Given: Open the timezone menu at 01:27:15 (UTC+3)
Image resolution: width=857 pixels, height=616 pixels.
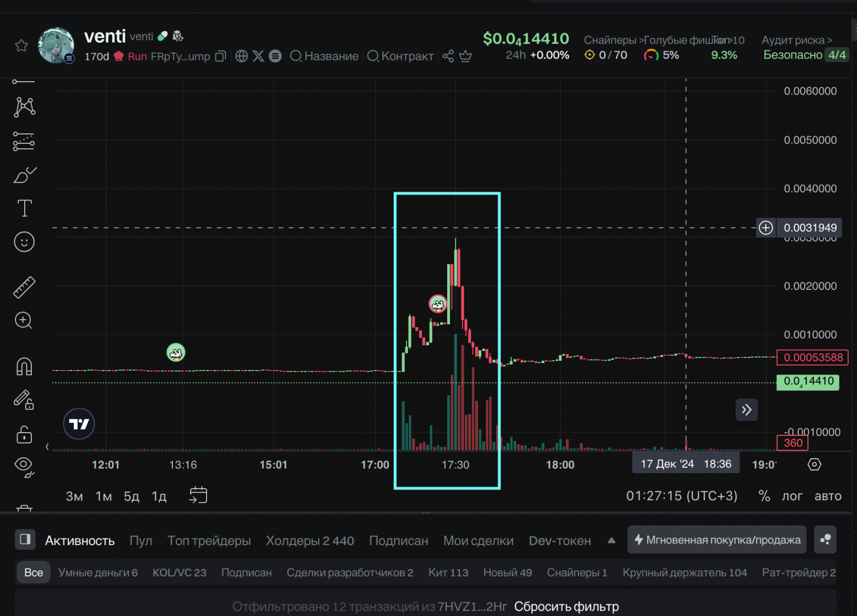Looking at the screenshot, I should [682, 496].
